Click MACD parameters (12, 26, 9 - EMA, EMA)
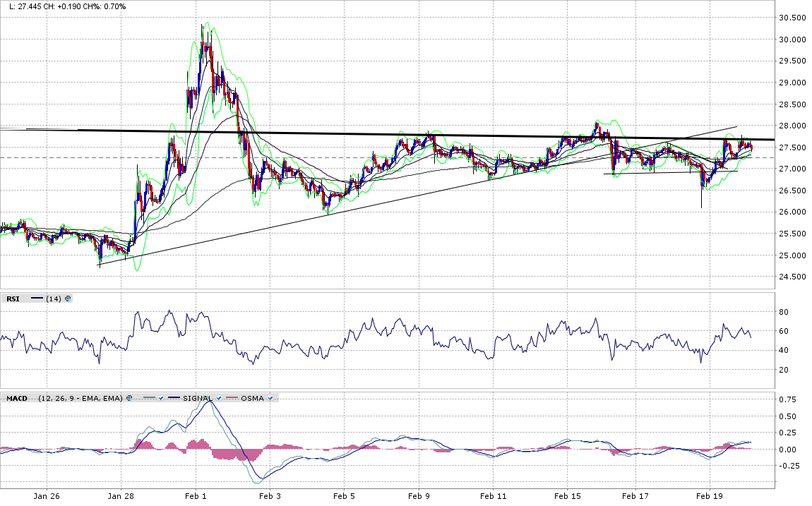Viewport: 812px width, 506px height. click(78, 399)
